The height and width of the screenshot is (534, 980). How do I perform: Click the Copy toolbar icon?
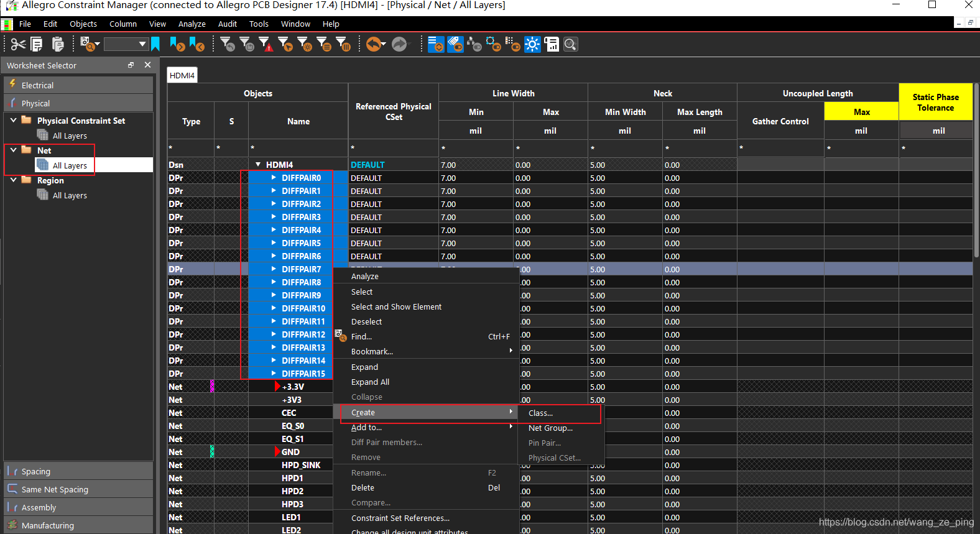[x=37, y=45]
